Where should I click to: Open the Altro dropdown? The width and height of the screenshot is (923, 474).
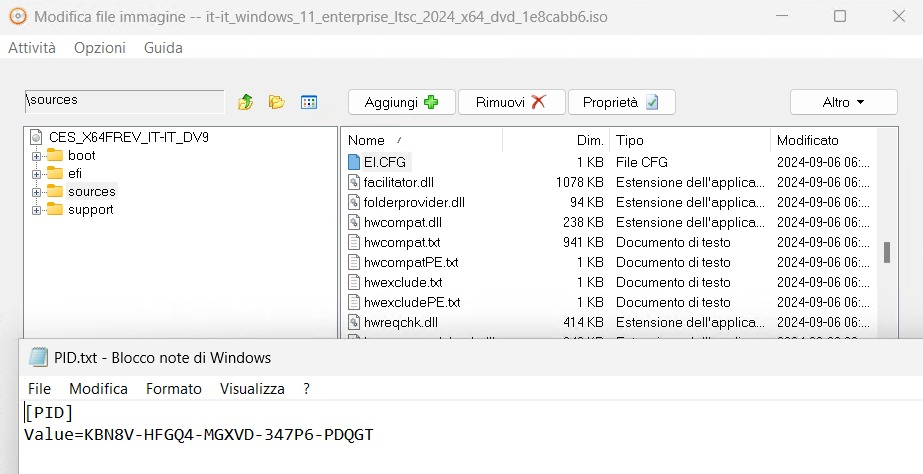(844, 102)
